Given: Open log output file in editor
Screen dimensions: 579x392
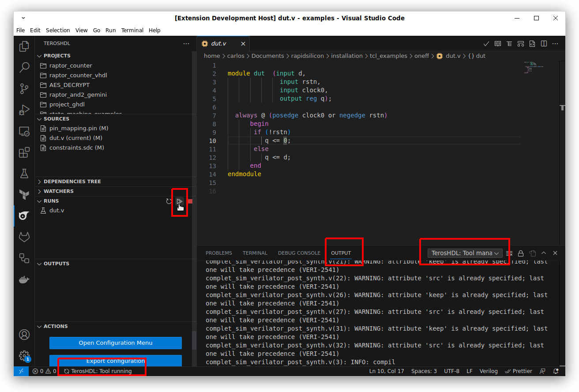Looking at the screenshot, I should 532,253.
